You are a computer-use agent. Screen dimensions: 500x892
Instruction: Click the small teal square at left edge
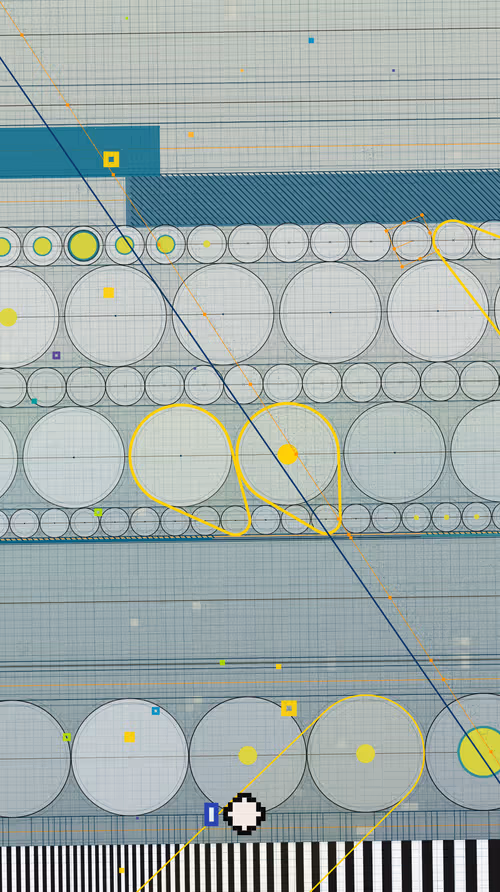(x=34, y=402)
